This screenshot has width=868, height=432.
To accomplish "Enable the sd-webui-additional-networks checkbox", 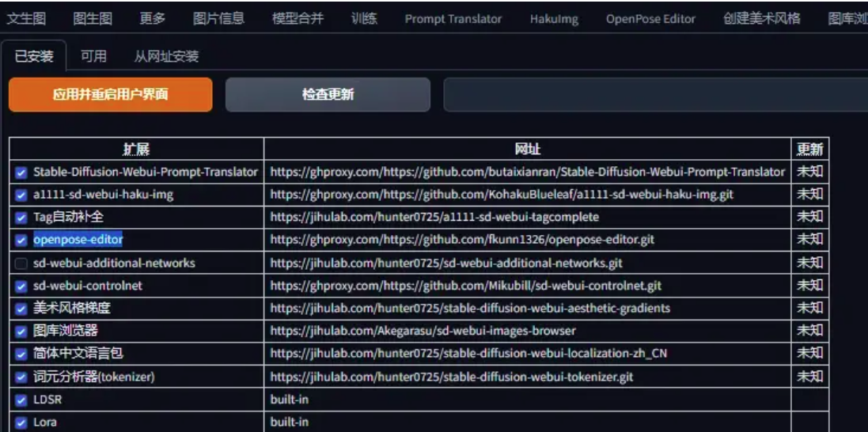I will point(21,263).
